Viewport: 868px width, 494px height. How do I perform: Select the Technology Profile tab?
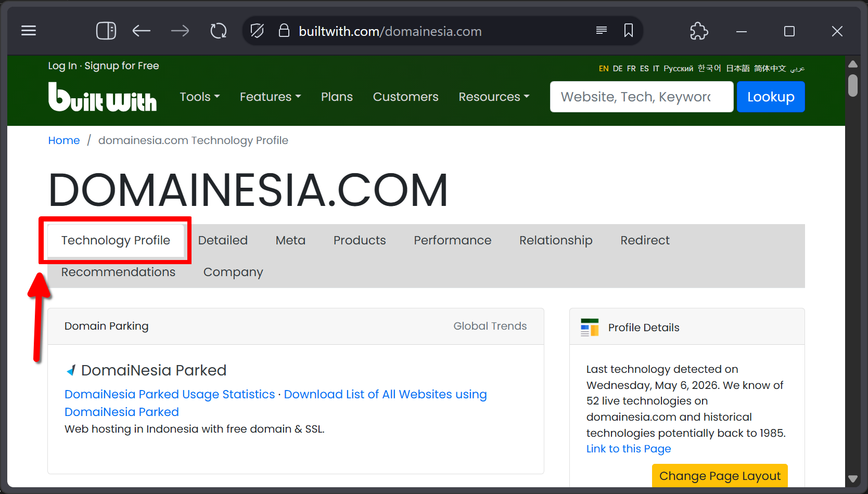coord(116,240)
